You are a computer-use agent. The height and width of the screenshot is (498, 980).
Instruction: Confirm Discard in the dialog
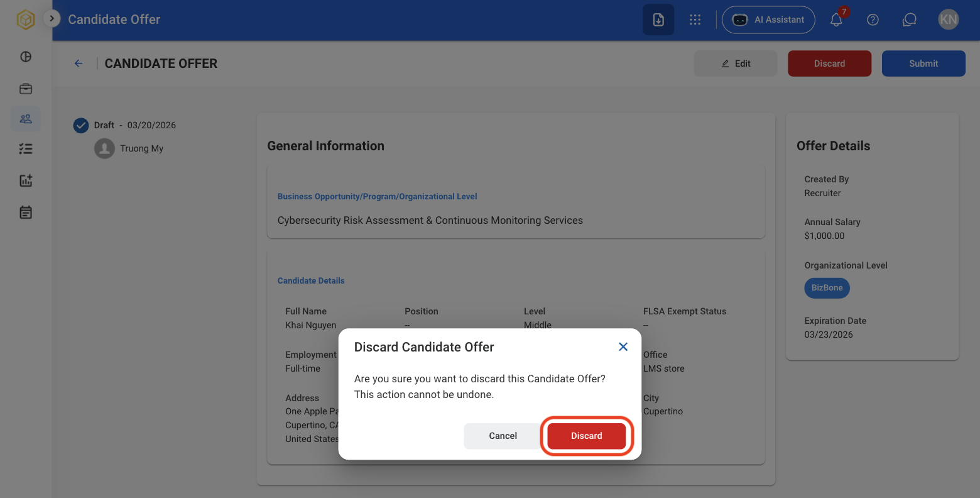click(x=586, y=436)
